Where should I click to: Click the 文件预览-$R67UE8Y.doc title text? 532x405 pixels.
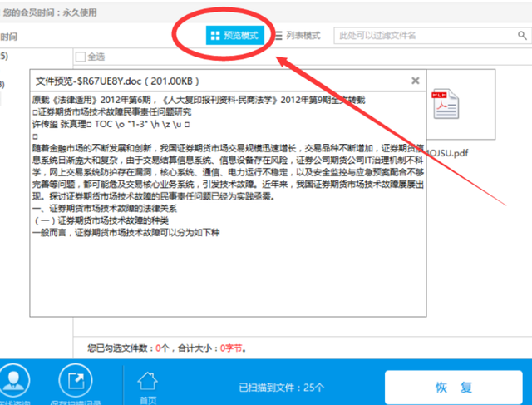(117, 81)
